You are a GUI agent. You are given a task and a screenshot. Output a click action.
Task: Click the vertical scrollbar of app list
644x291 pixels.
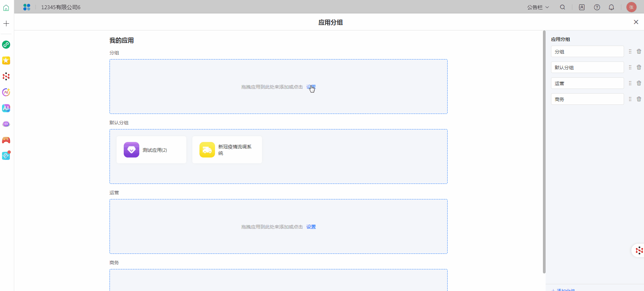point(544,152)
